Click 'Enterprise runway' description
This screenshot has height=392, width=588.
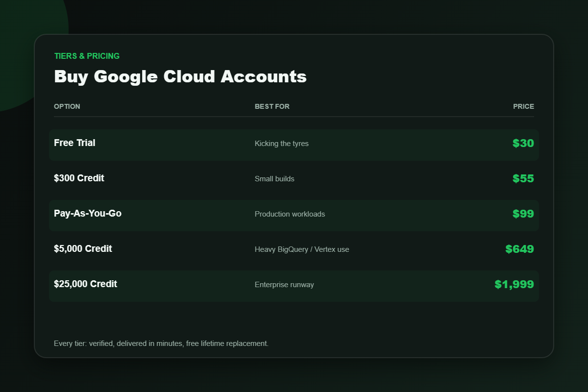pyautogui.click(x=284, y=285)
